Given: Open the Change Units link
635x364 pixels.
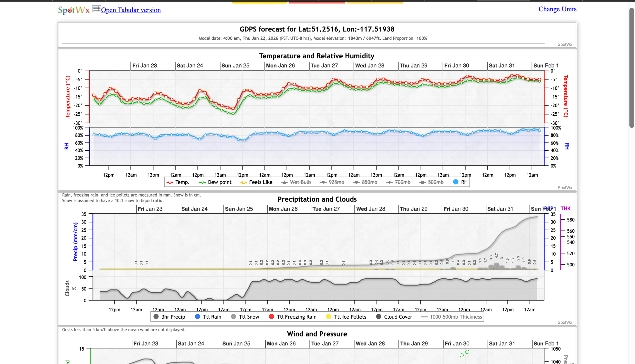Looking at the screenshot, I should coord(557,9).
